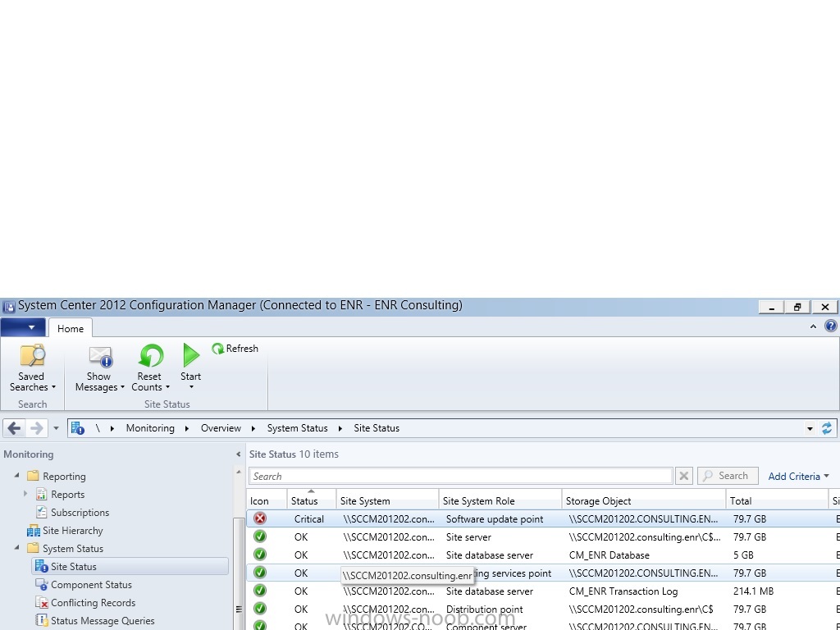Click the green OK icon for Site server

point(260,536)
